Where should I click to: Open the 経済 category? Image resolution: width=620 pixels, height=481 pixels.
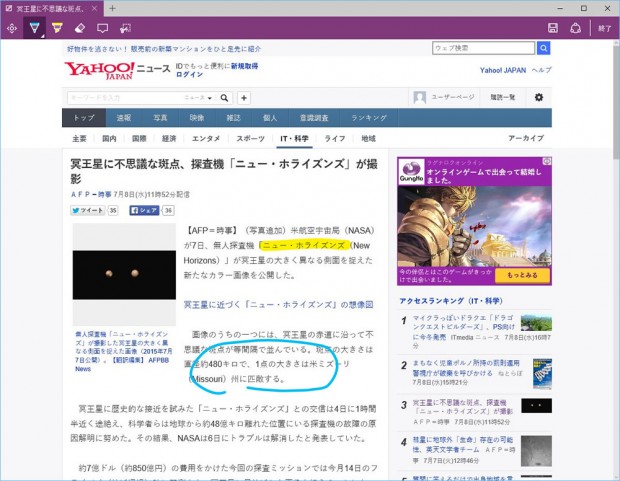tap(169, 138)
